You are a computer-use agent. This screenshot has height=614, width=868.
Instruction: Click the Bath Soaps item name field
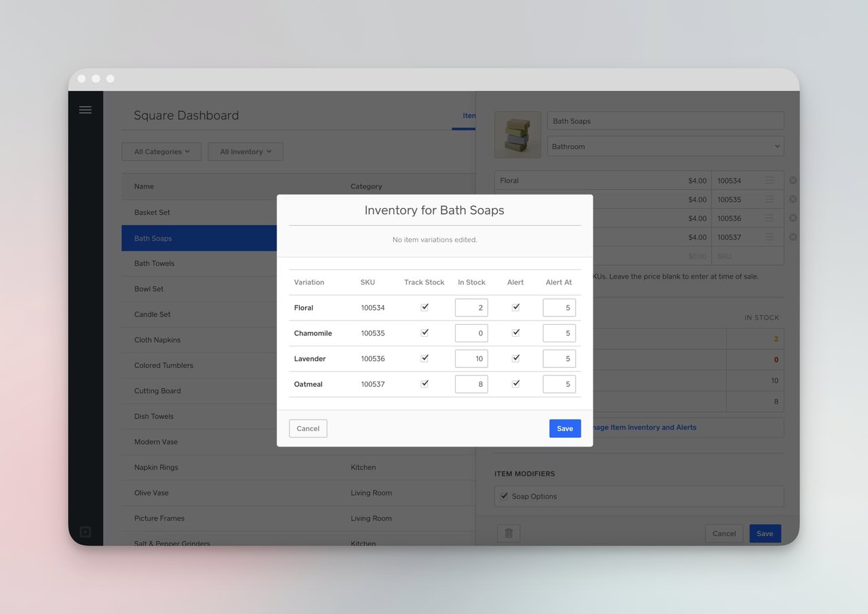(665, 121)
